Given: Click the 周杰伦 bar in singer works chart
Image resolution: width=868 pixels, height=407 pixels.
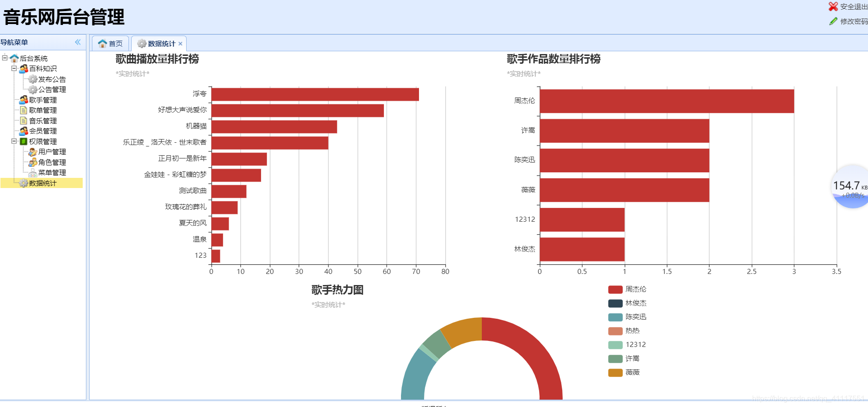Looking at the screenshot, I should pyautogui.click(x=667, y=101).
